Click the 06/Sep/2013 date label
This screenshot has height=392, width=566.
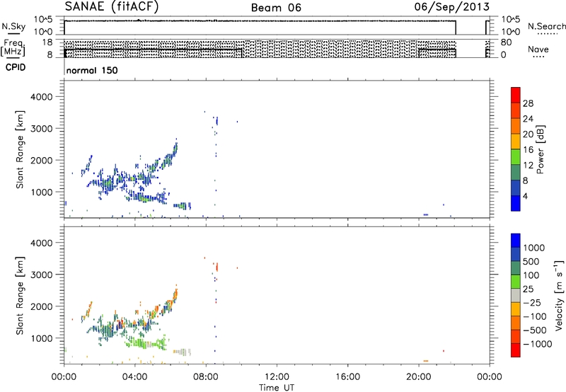point(452,6)
